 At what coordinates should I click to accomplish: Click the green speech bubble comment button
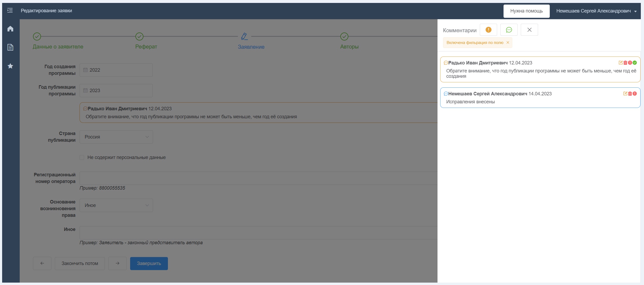tap(509, 30)
